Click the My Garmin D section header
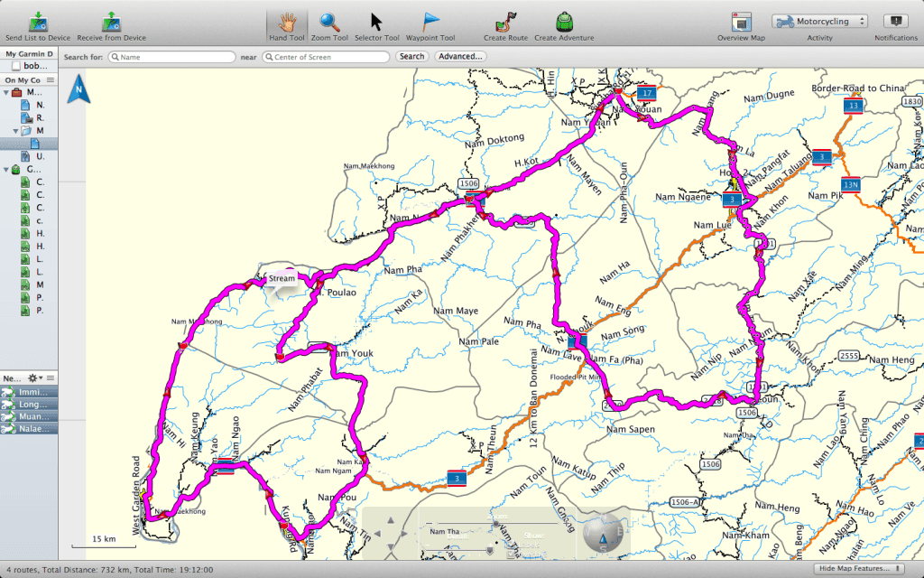The image size is (924, 578). click(29, 53)
